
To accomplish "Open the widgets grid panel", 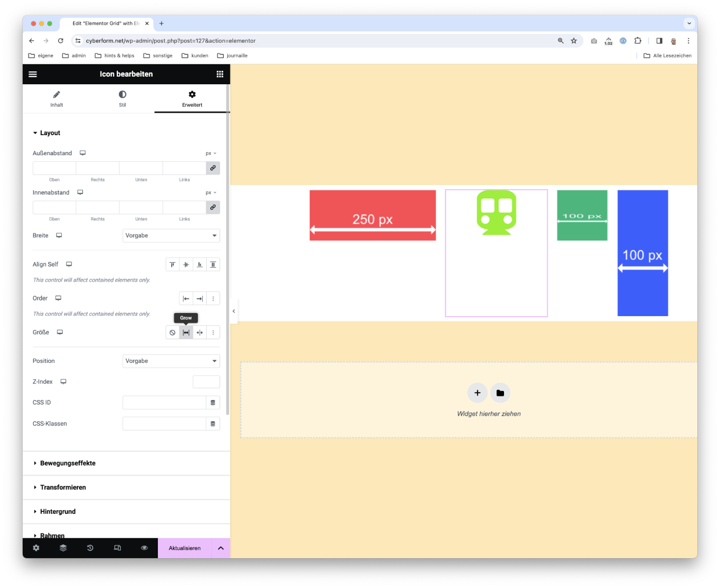I will (220, 74).
